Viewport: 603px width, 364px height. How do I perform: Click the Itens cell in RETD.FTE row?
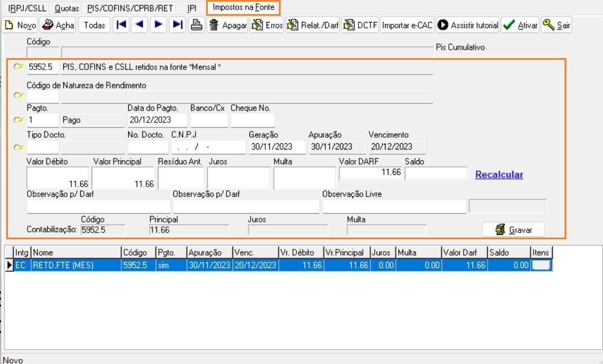(541, 265)
